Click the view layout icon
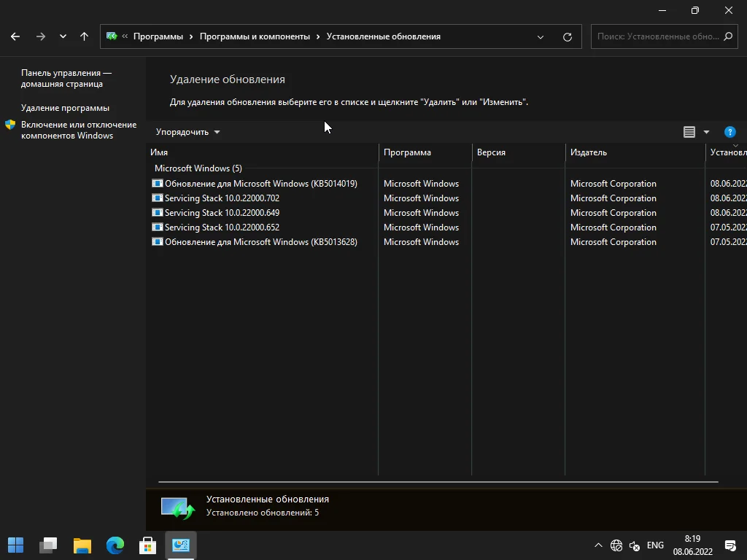 coord(689,132)
